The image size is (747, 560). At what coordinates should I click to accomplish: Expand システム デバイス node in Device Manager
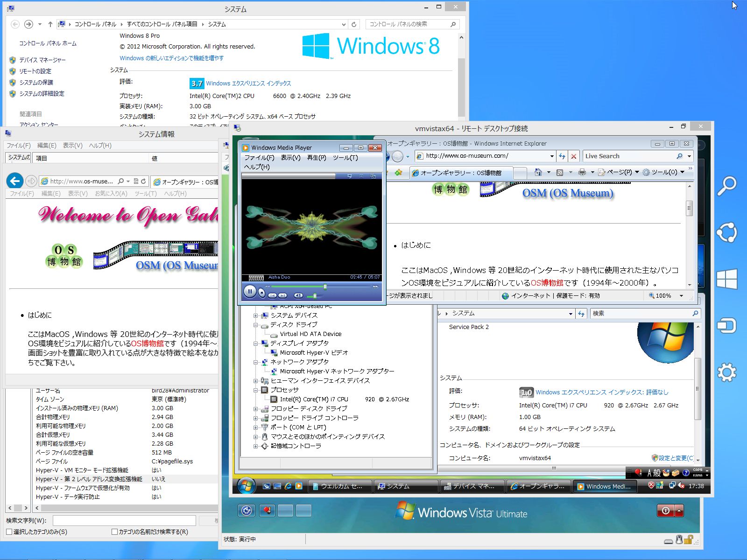coord(255,315)
